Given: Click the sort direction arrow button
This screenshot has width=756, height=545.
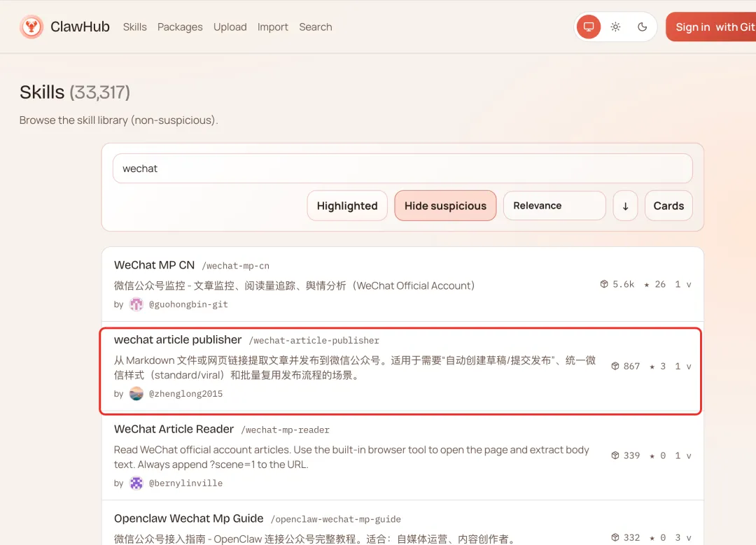Looking at the screenshot, I should tap(625, 206).
